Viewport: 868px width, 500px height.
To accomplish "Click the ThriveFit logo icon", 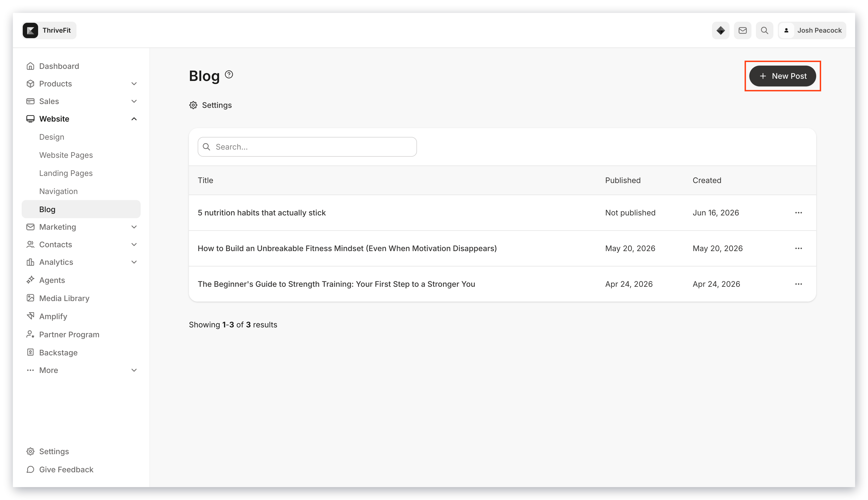I will (x=30, y=30).
